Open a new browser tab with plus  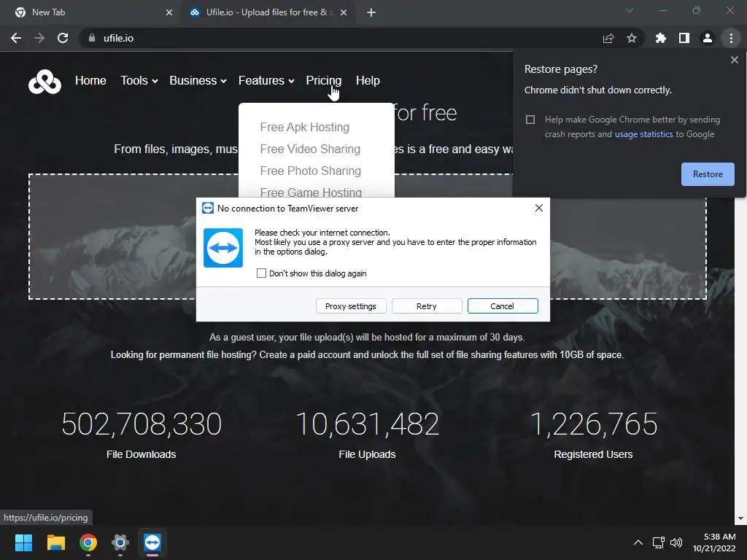(x=371, y=12)
